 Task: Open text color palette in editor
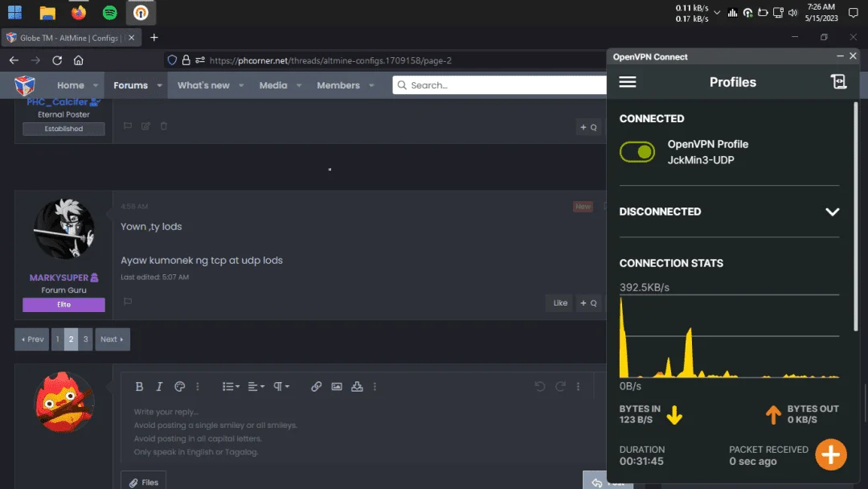179,387
